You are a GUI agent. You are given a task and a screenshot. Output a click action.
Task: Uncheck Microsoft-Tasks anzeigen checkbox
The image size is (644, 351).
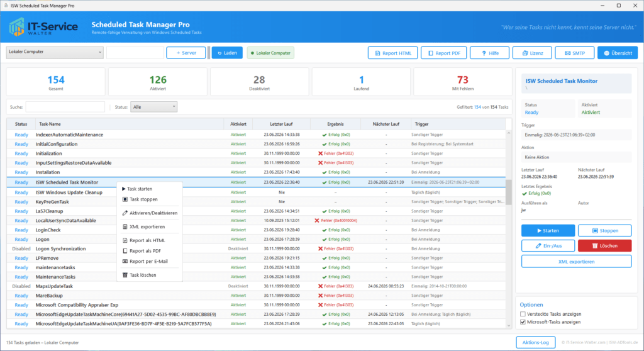523,322
